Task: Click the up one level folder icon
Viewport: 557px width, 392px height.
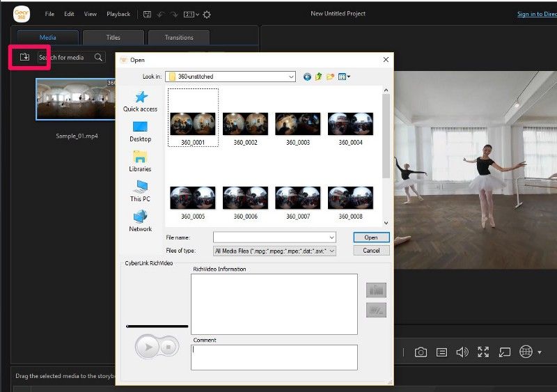Action: tap(319, 77)
